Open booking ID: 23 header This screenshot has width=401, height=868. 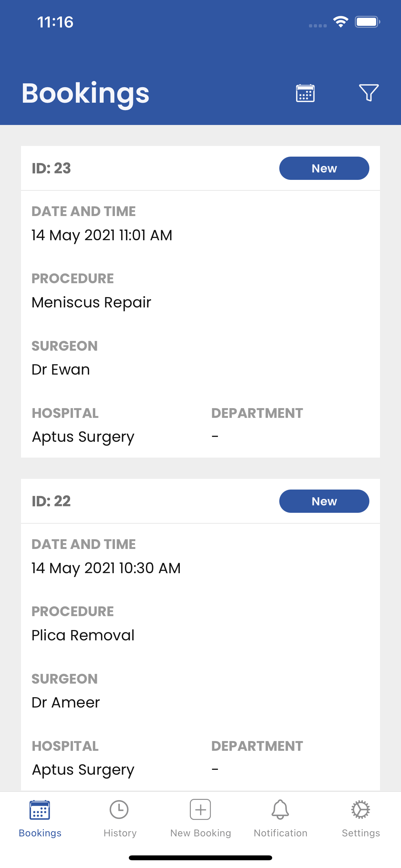(x=51, y=168)
